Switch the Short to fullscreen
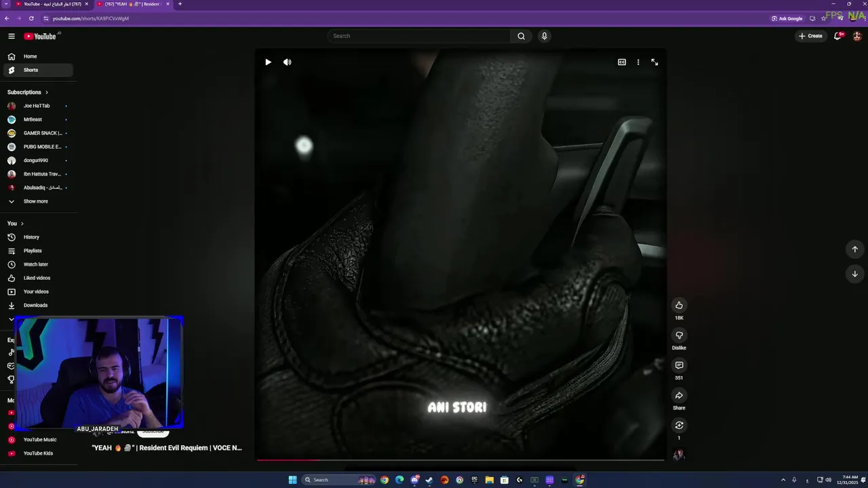This screenshot has height=488, width=868. click(x=654, y=62)
